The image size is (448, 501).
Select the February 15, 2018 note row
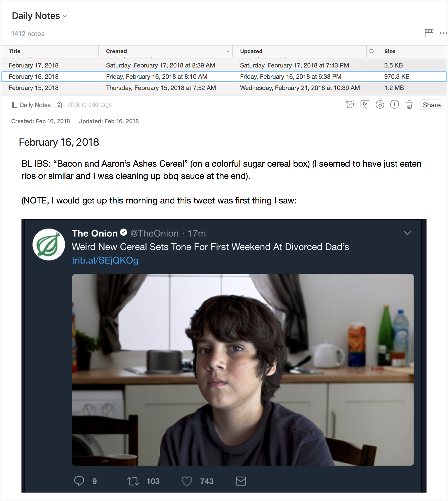click(224, 88)
